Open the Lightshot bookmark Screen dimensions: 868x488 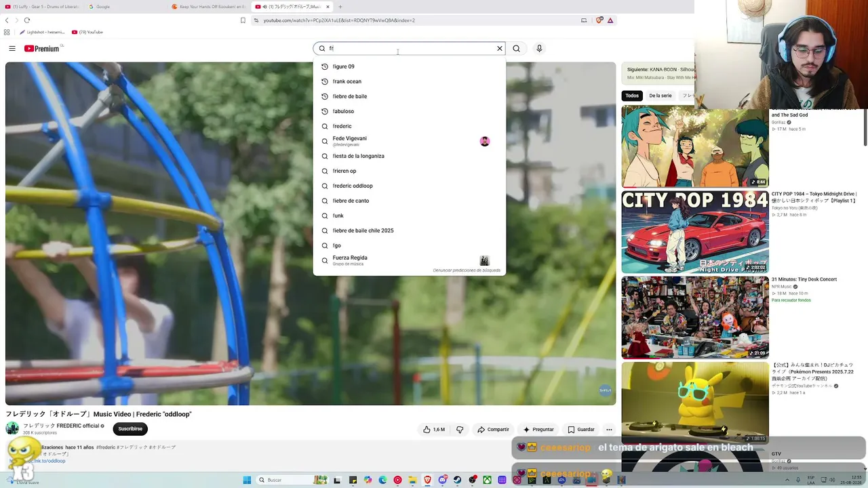42,32
